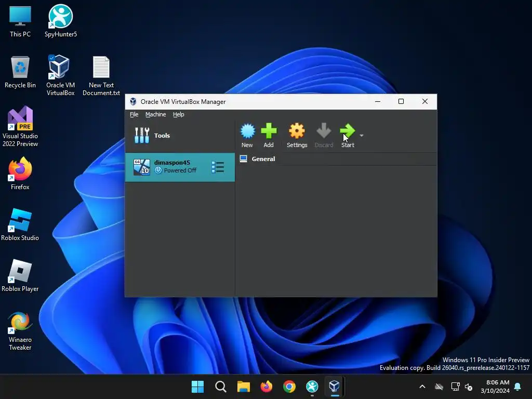Minimize the VirtualBox Manager window
Image resolution: width=532 pixels, height=399 pixels.
click(x=378, y=101)
